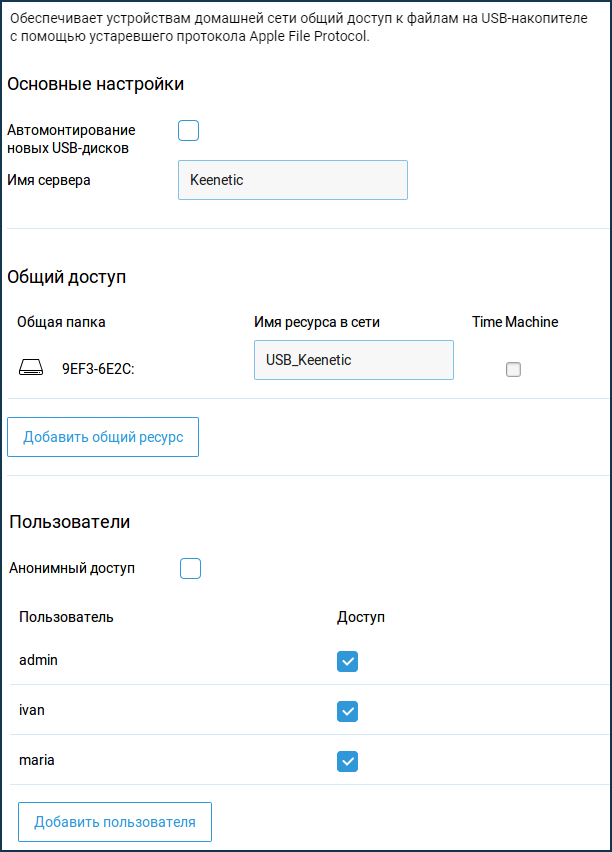Focus the USB_Keenetic resource name field

coord(354,360)
